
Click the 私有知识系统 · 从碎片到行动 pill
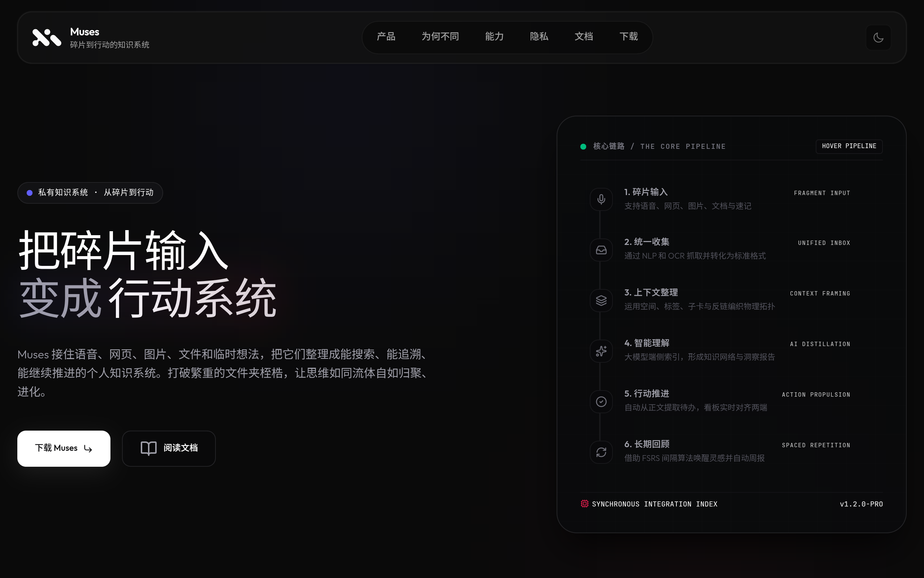coord(90,193)
